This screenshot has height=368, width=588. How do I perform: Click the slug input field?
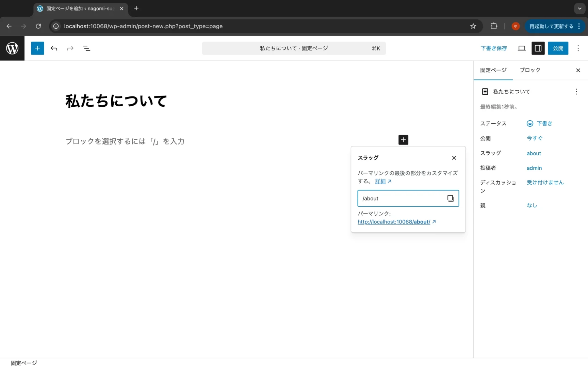402,198
